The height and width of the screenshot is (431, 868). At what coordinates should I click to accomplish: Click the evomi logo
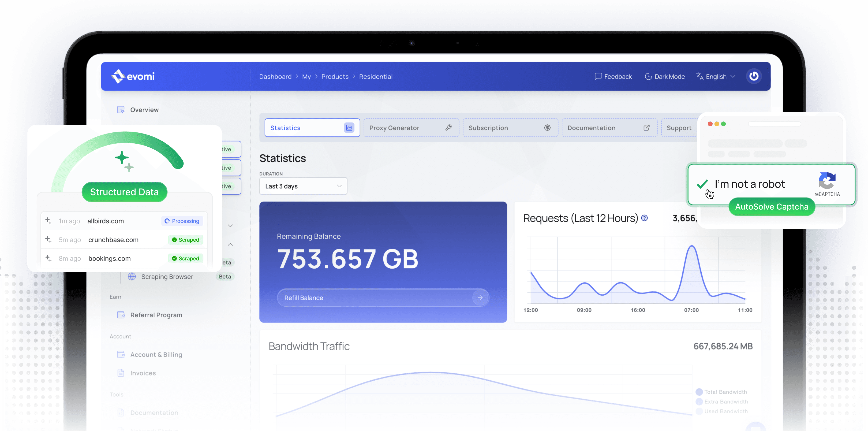pyautogui.click(x=133, y=76)
